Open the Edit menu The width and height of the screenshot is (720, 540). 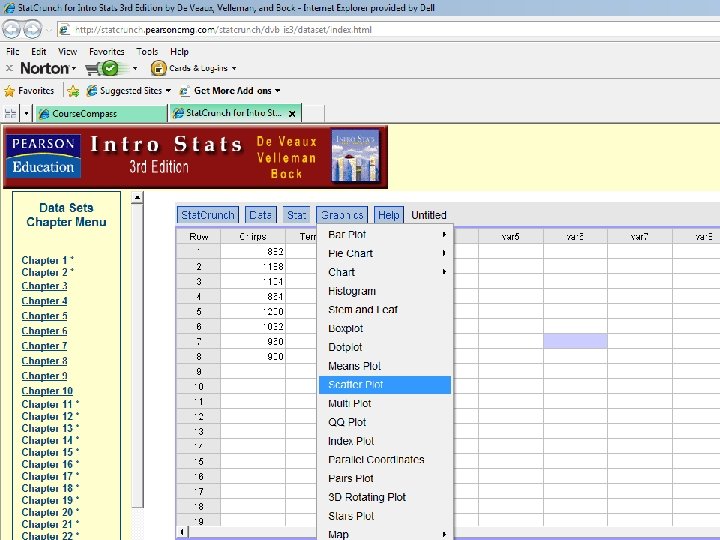tap(39, 51)
